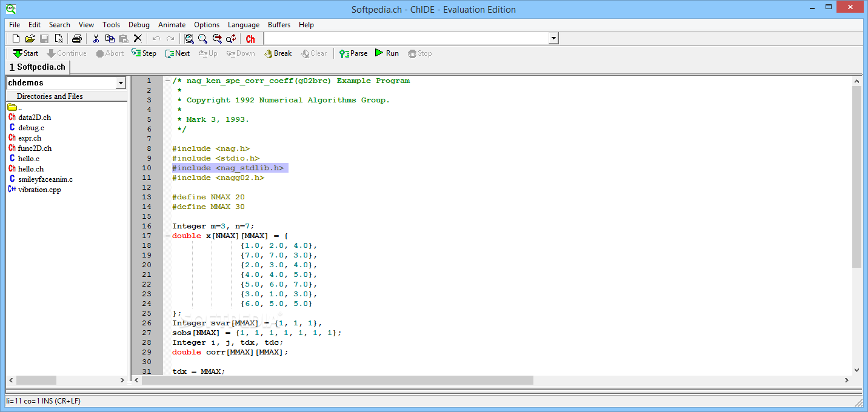Open the Help menu
The width and height of the screenshot is (868, 412).
[x=306, y=25]
